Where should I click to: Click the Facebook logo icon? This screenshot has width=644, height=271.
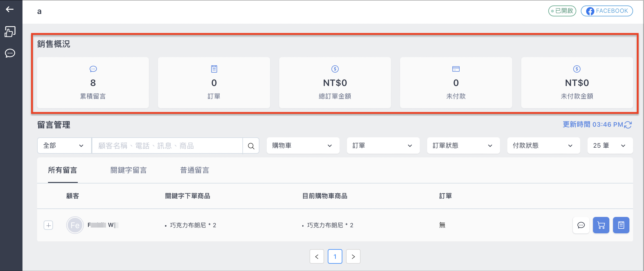pos(590,11)
